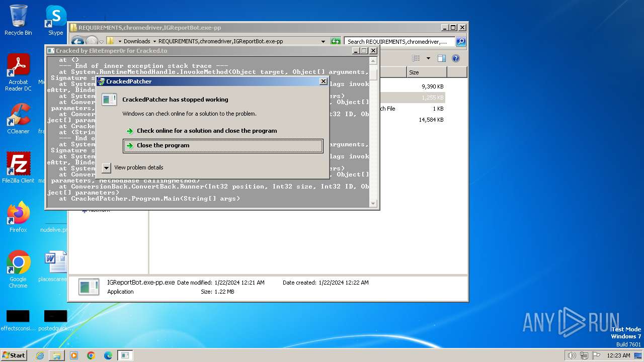Refresh the Explorer address bar
The height and width of the screenshot is (362, 644).
coord(336,42)
